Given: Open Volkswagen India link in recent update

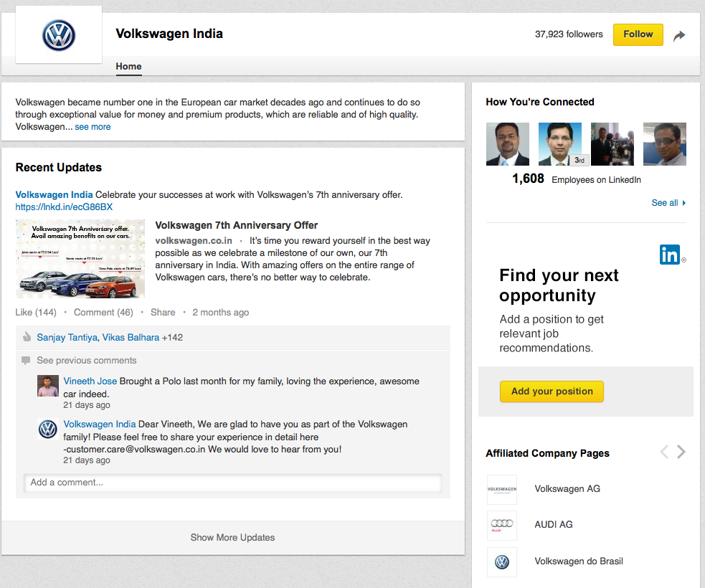Looking at the screenshot, I should click(54, 194).
